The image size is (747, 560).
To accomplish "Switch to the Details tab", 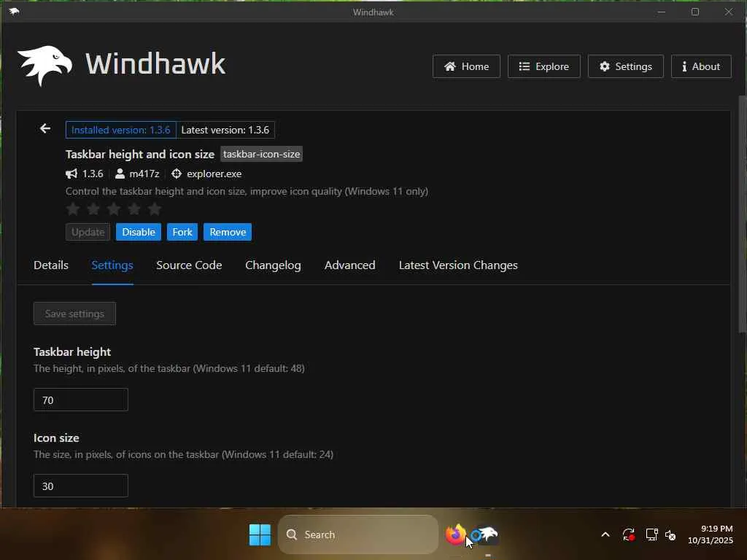I will point(51,265).
